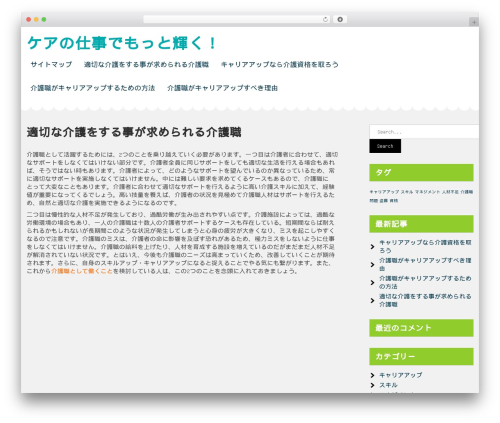
Task: Click the article heading 適切な介護をする事が求められる介護職
Action: [x=134, y=132]
